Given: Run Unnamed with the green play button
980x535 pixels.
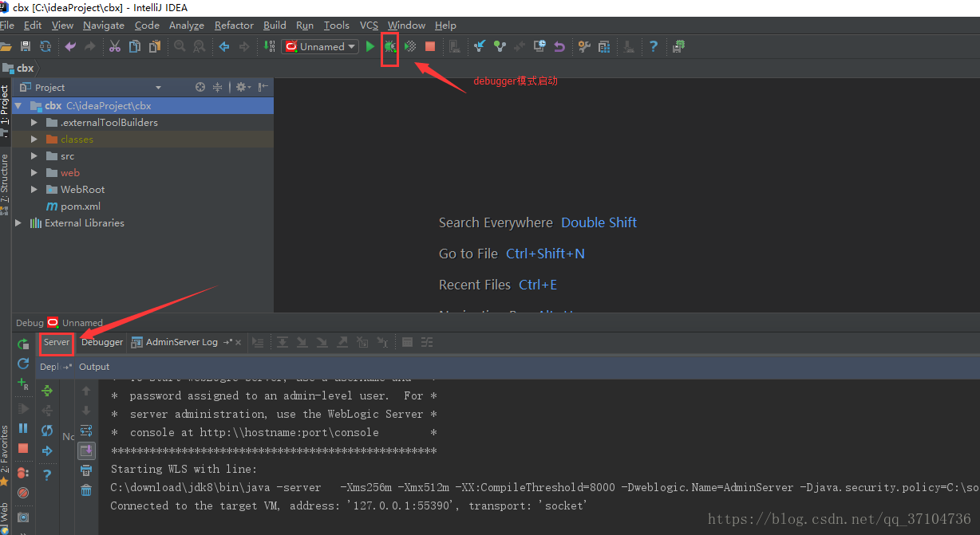Looking at the screenshot, I should click(x=370, y=46).
